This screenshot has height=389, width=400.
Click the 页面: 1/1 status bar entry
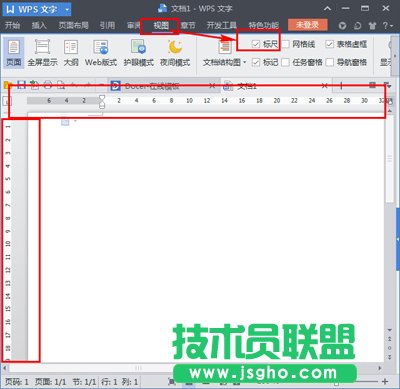click(x=51, y=382)
